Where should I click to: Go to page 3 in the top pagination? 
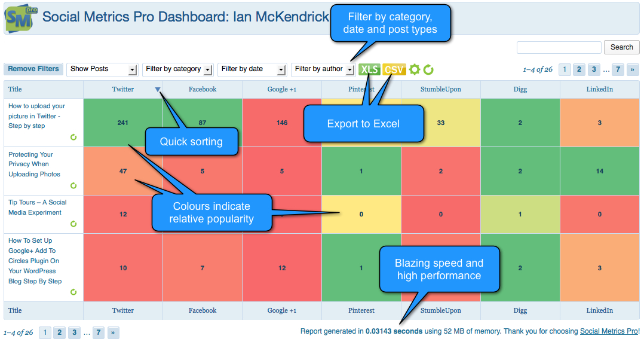point(594,69)
